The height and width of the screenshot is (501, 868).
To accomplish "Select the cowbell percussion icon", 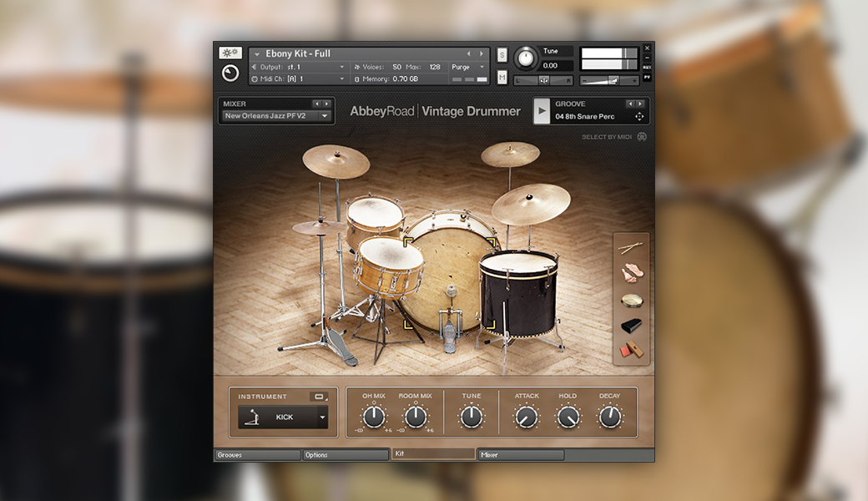I will [631, 326].
